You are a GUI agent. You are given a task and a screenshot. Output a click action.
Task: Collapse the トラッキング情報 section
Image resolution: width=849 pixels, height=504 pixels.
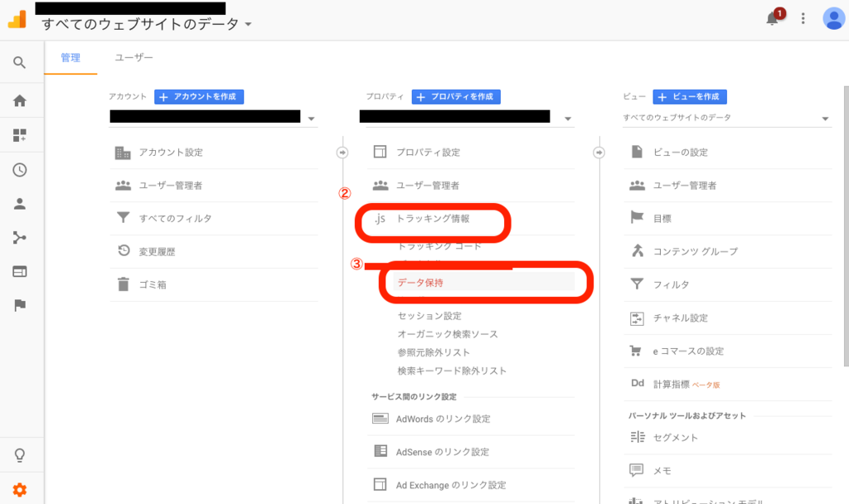click(432, 219)
